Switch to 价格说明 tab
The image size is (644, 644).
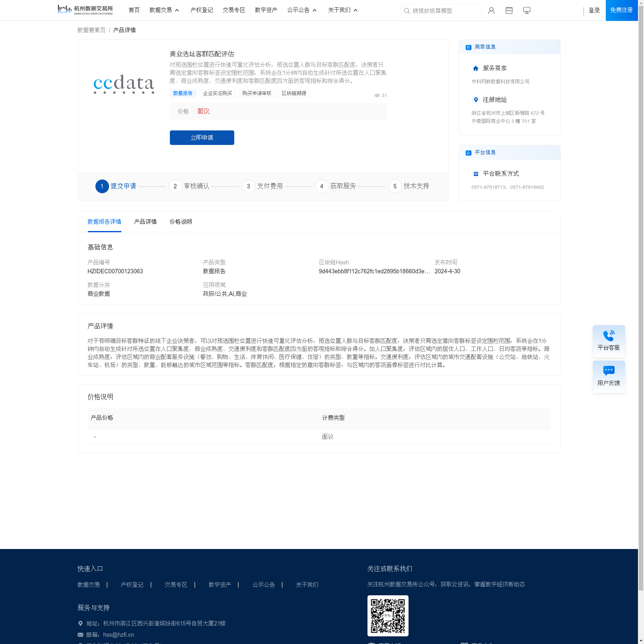tap(181, 222)
